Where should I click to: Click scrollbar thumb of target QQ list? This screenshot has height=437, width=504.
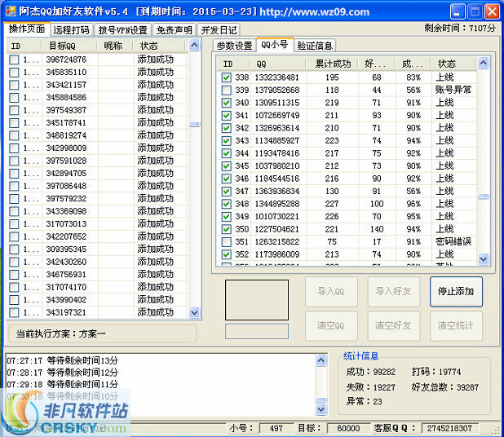194,124
